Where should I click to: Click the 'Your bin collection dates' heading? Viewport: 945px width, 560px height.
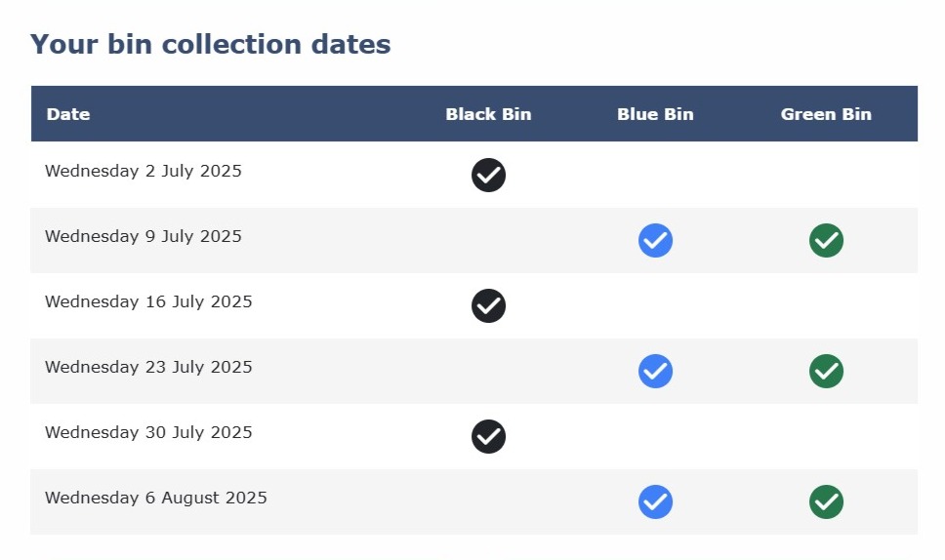[210, 45]
